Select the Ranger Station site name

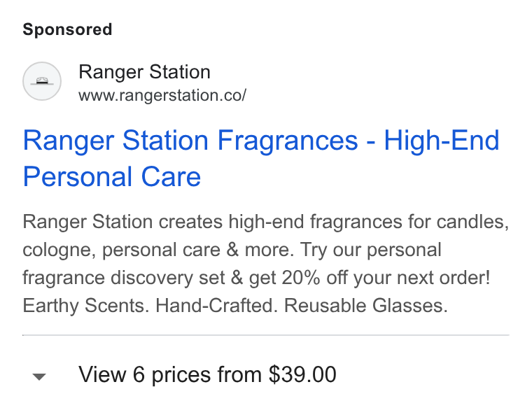[x=144, y=72]
